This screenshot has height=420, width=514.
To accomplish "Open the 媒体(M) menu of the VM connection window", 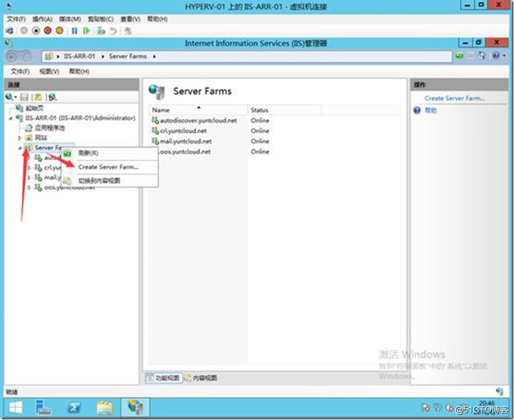I will (x=70, y=19).
